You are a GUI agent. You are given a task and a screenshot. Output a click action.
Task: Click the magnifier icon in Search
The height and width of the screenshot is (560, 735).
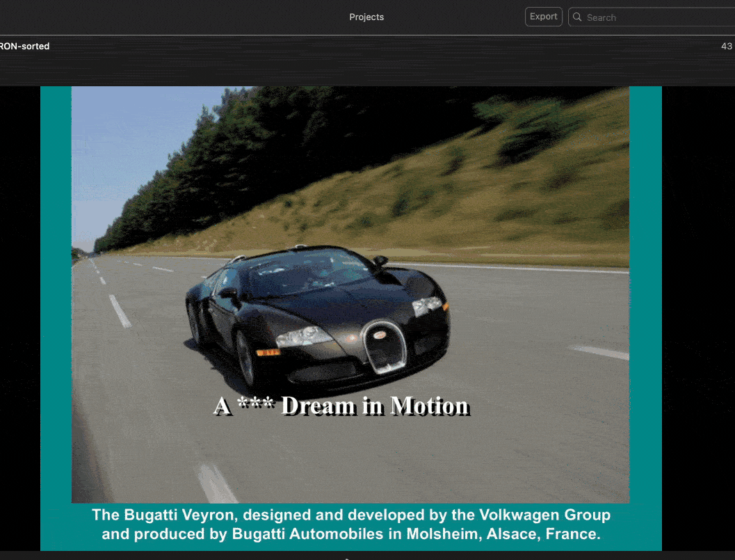pyautogui.click(x=577, y=17)
